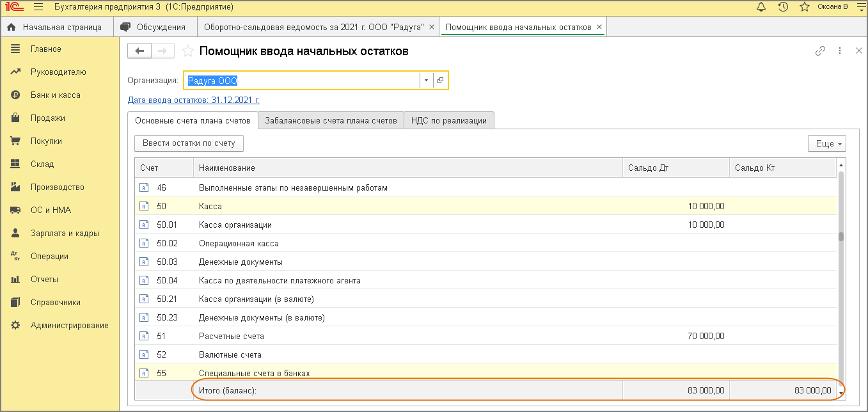
Task: Select row 50.21 Касса организации (в валюте)
Action: click(x=485, y=299)
